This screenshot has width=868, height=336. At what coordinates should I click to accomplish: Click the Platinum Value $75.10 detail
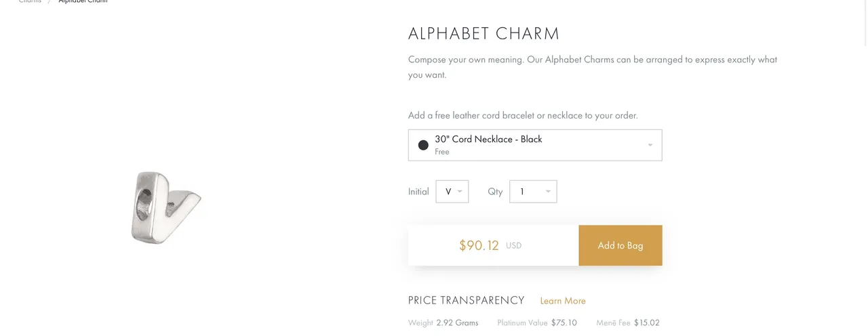(537, 322)
